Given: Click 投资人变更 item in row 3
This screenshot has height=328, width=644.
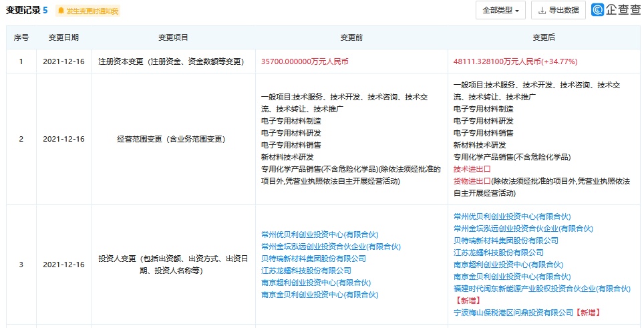Looking at the screenshot, I should 173,265.
